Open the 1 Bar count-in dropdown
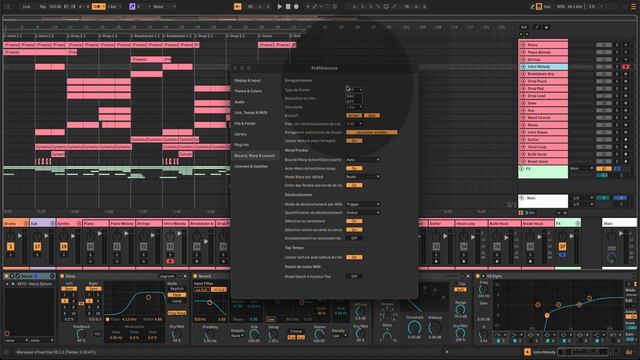 [x=354, y=107]
